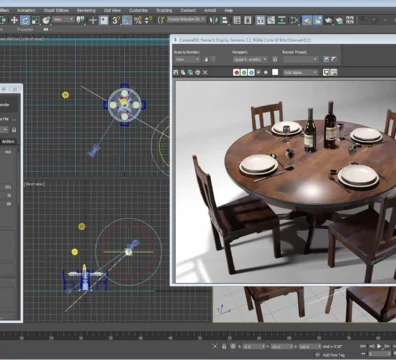The height and width of the screenshot is (360, 396).
Task: Clear the rendered frame with X icon
Action: (205, 72)
